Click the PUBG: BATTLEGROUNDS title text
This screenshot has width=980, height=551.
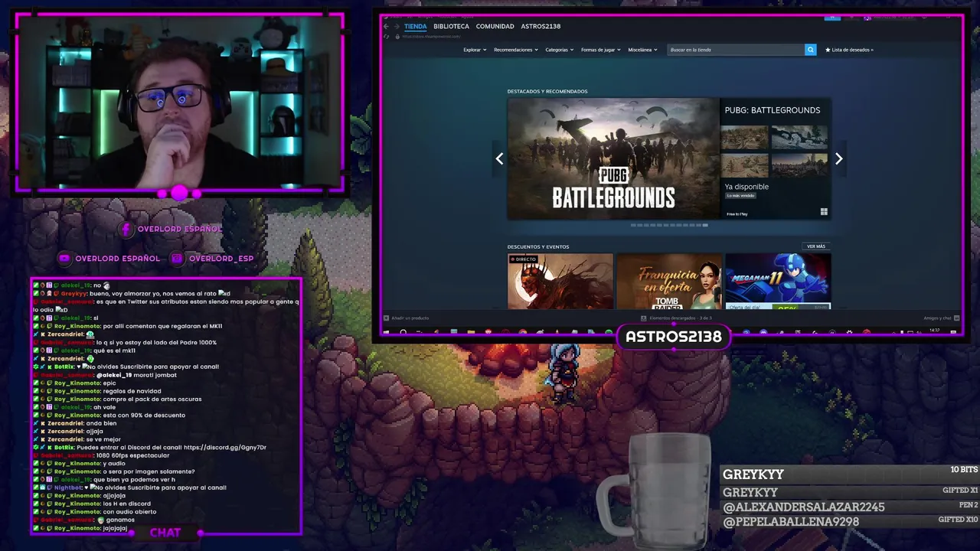pos(773,110)
